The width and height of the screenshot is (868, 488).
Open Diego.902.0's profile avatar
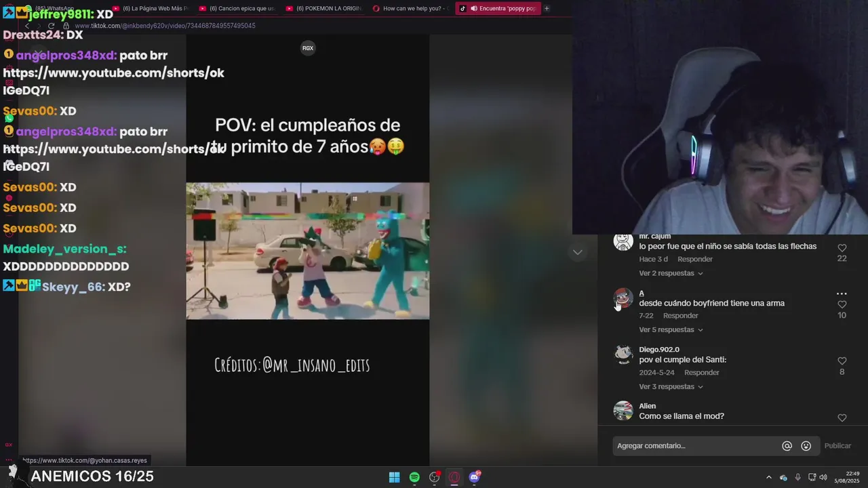pyautogui.click(x=623, y=354)
